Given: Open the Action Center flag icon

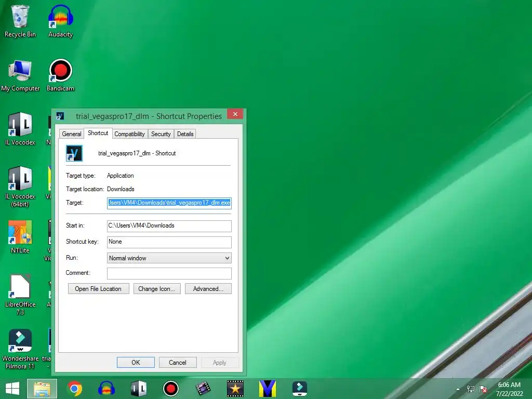Looking at the screenshot, I should [483, 389].
